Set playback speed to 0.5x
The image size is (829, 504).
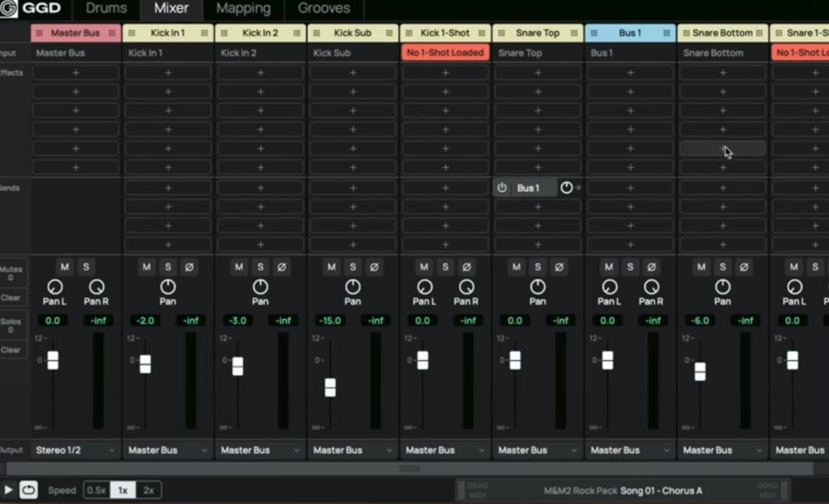pyautogui.click(x=97, y=490)
